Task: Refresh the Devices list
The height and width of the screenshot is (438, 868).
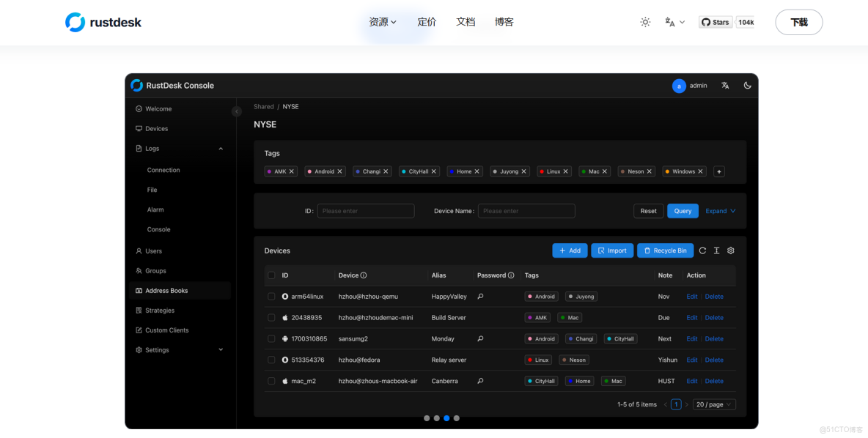Action: click(702, 250)
